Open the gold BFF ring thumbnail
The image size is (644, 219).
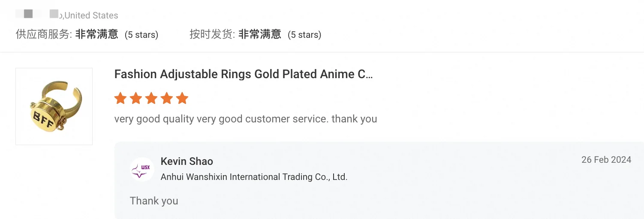54,106
